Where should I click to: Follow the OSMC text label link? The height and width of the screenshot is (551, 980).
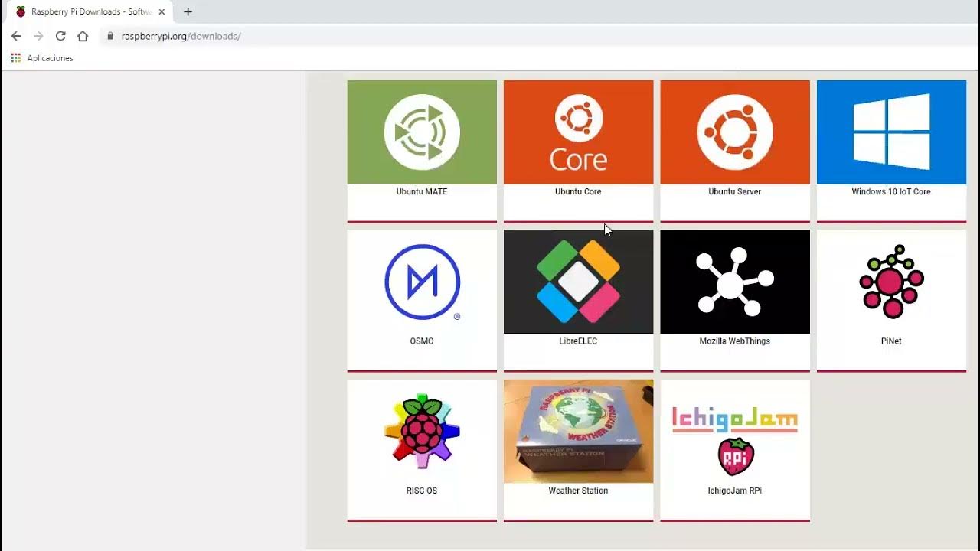click(x=422, y=341)
